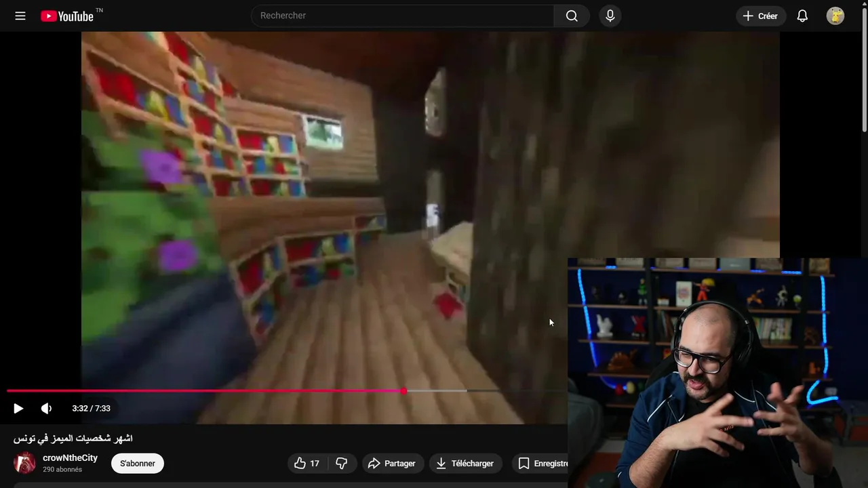Download the video via Télécharger
This screenshot has width=868, height=488.
(x=466, y=464)
